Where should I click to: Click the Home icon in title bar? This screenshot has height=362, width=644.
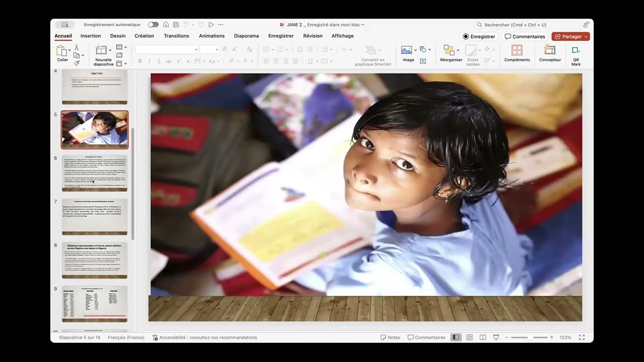pyautogui.click(x=166, y=25)
